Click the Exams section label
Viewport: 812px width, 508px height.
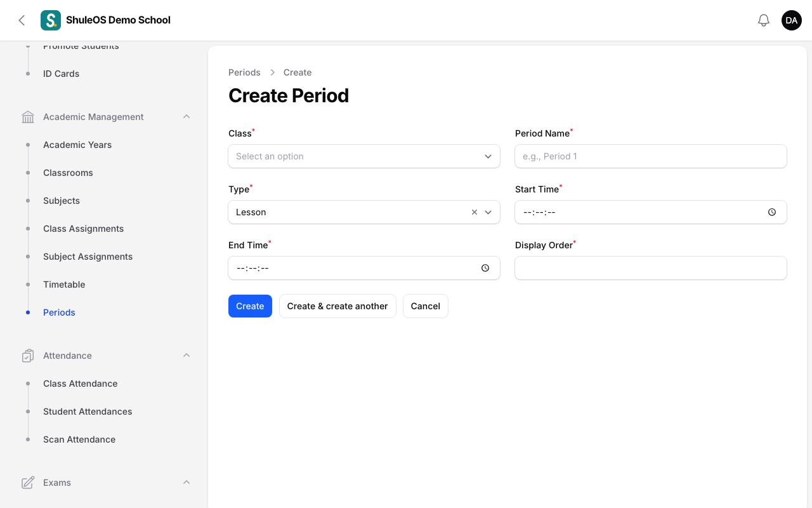[x=57, y=483]
